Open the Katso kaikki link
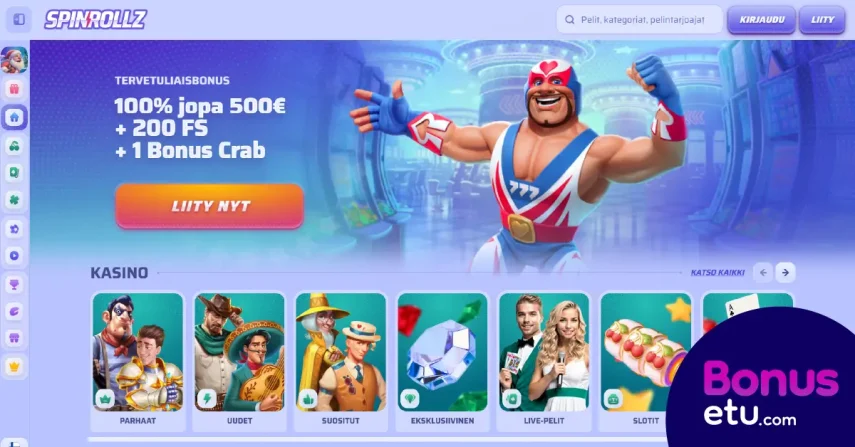Viewport: 855px width, 447px height. click(x=717, y=273)
